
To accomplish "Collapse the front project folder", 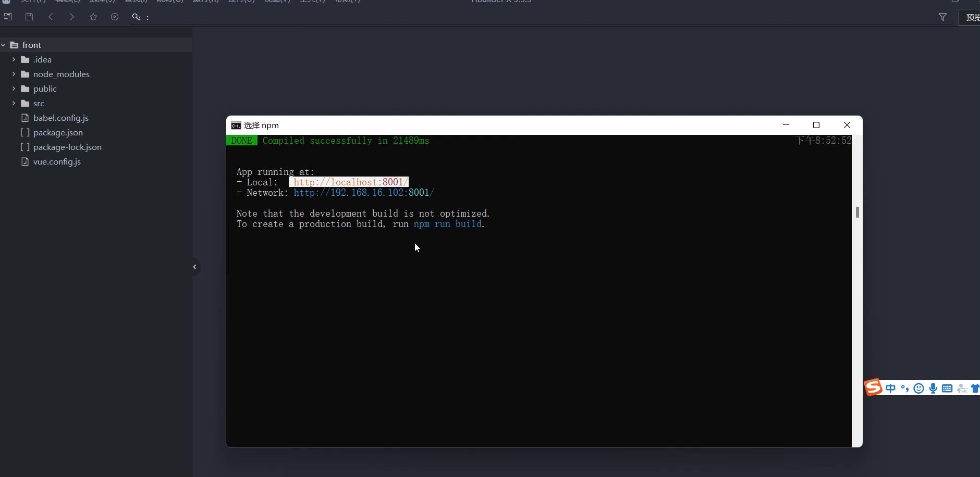I will click(x=4, y=45).
